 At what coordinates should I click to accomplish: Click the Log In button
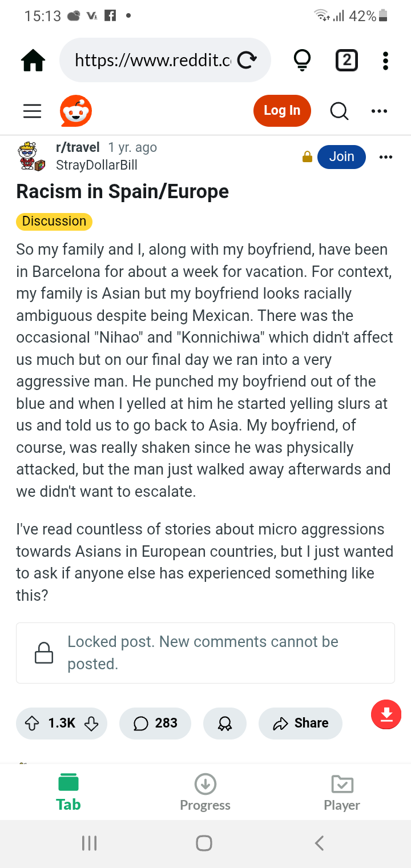click(282, 111)
